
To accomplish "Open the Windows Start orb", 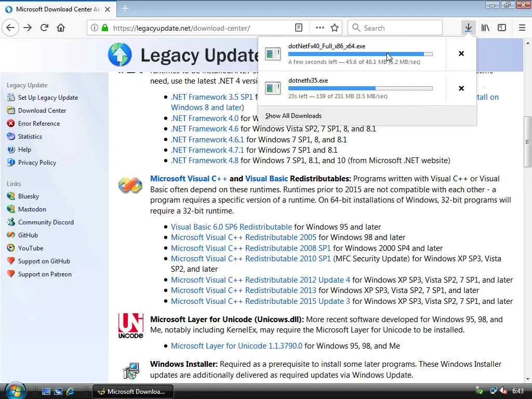I will tap(14, 391).
